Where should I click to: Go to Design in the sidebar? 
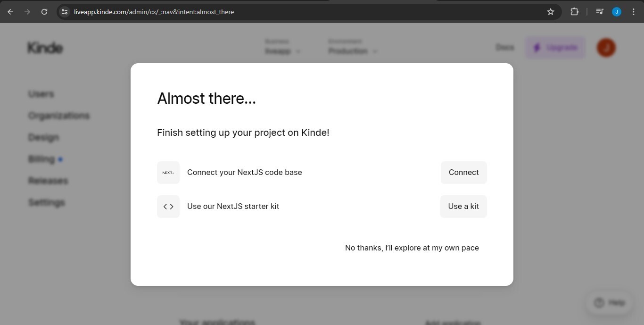tap(43, 138)
